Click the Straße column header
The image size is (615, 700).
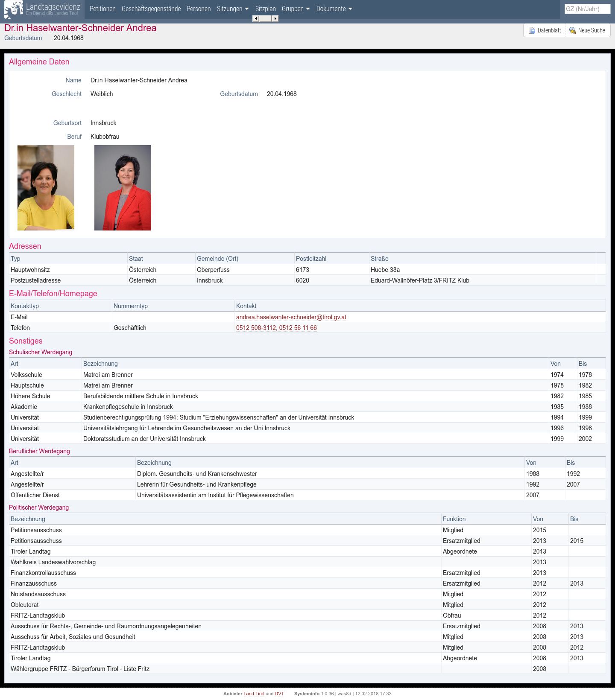pos(483,259)
